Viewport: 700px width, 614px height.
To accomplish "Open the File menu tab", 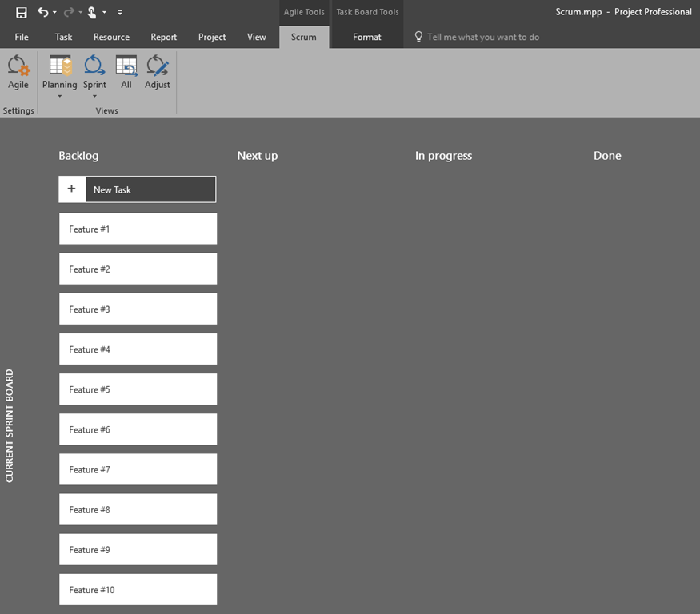I will pyautogui.click(x=22, y=37).
